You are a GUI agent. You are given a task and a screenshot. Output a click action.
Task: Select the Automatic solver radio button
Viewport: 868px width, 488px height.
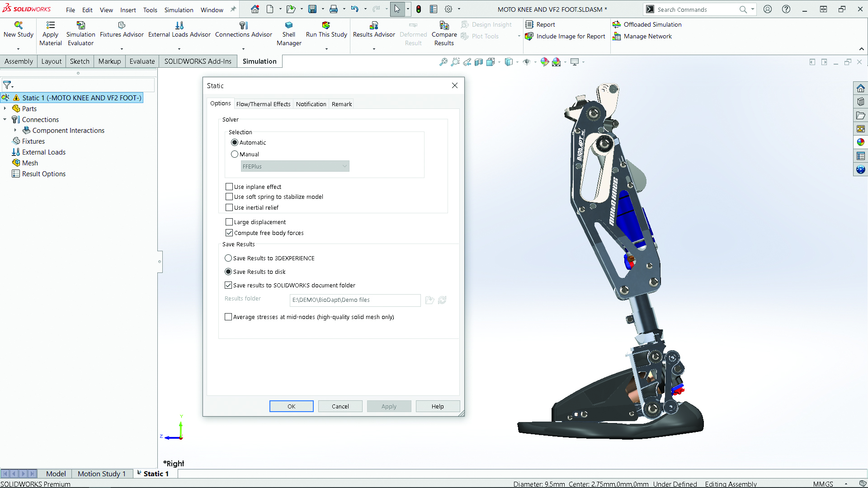[x=235, y=142]
